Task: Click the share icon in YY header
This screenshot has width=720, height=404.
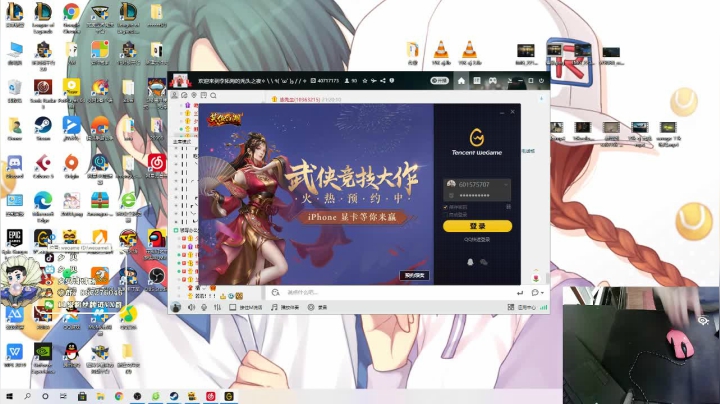Action: (382, 81)
